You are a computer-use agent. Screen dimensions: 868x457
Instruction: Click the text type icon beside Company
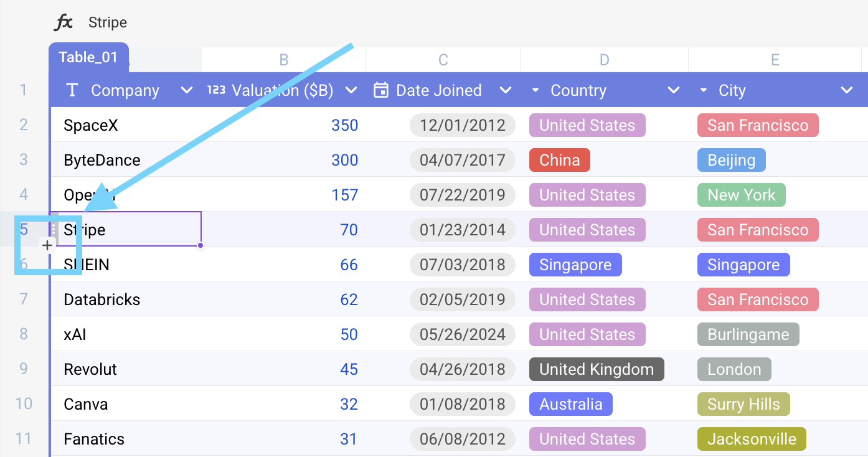tap(72, 90)
